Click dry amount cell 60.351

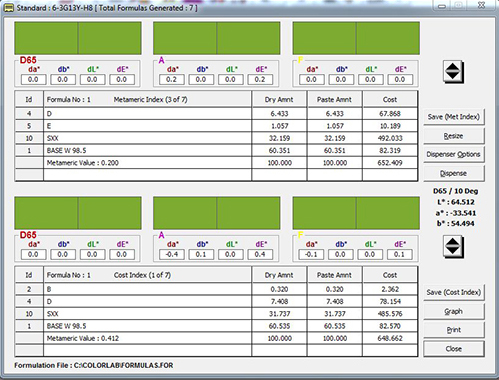click(279, 151)
